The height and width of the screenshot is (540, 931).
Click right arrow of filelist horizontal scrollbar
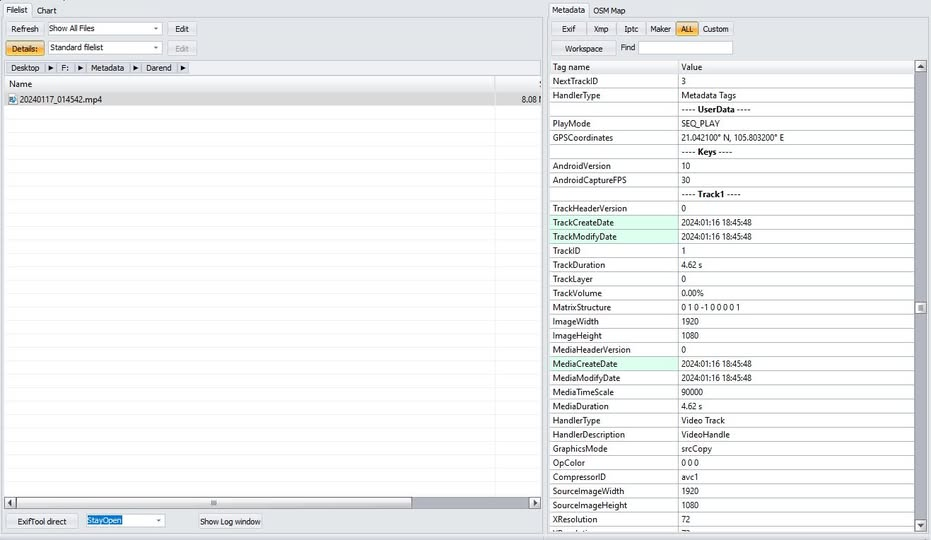[535, 503]
